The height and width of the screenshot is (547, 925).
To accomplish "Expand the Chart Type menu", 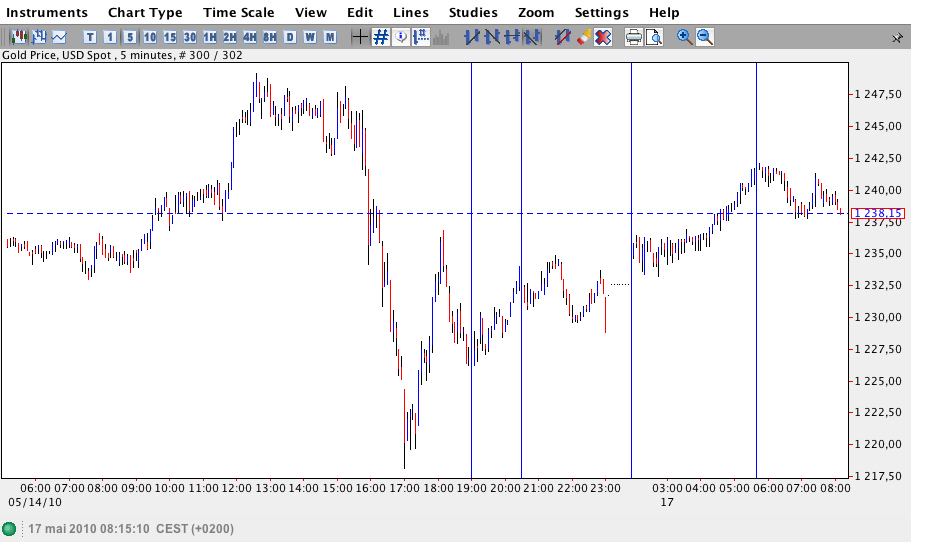I will [x=145, y=12].
